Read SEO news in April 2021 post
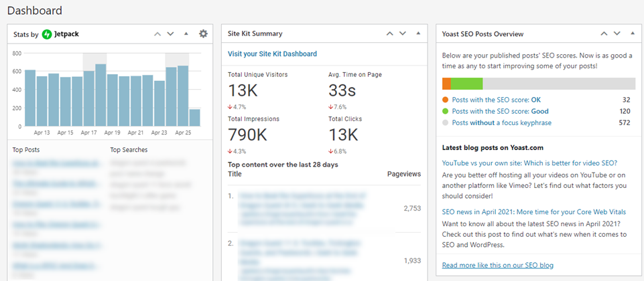Screen dimensions: 644x281 pos(534,212)
